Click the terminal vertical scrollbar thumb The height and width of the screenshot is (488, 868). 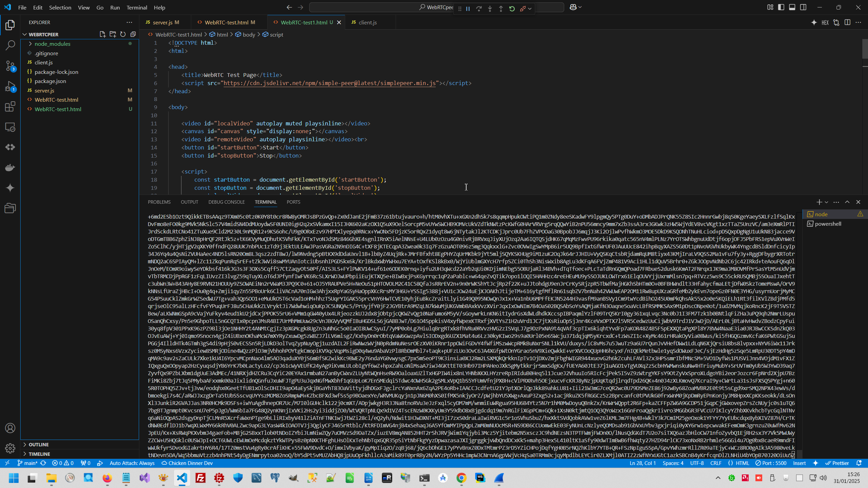799,454
